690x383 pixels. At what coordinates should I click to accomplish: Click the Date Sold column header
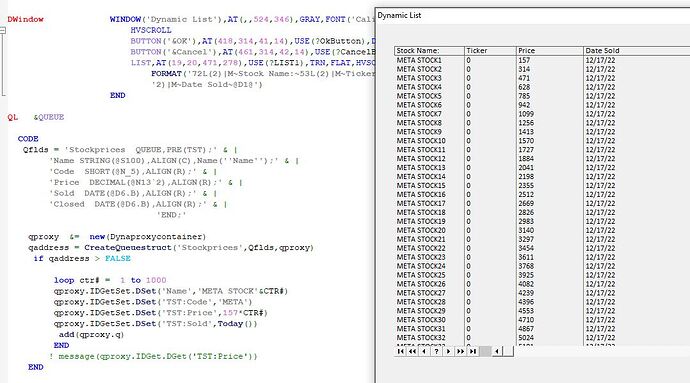[x=636, y=51]
